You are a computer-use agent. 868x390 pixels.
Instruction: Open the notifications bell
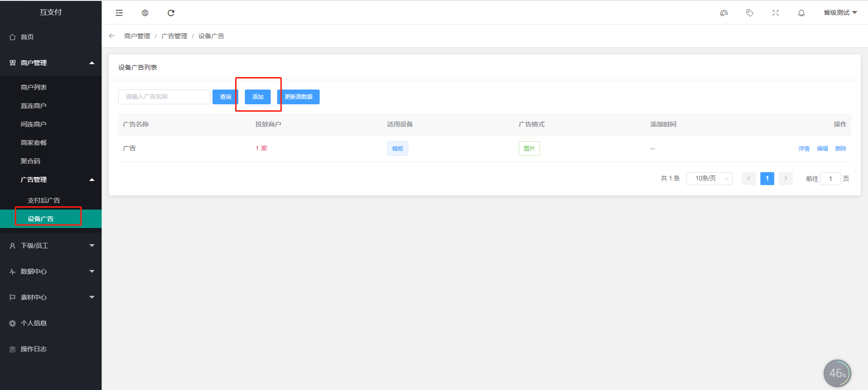coord(801,13)
